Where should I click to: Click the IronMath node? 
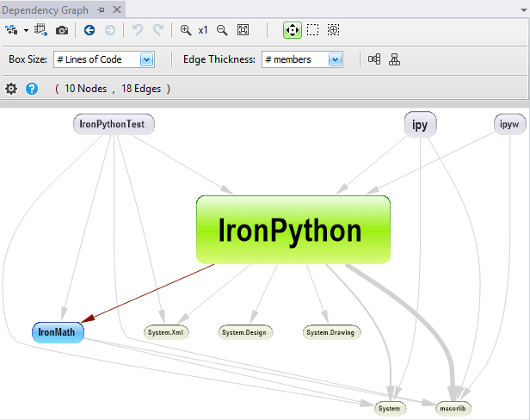(x=59, y=331)
